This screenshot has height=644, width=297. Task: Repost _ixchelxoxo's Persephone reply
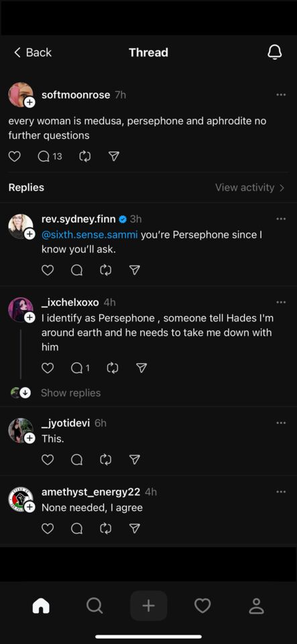(112, 368)
